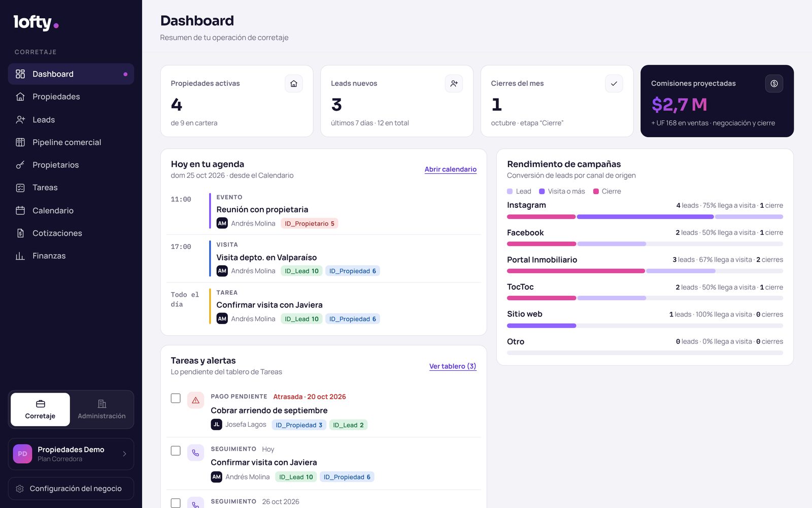Open the Propiedades activas card
The image size is (812, 508).
237,101
